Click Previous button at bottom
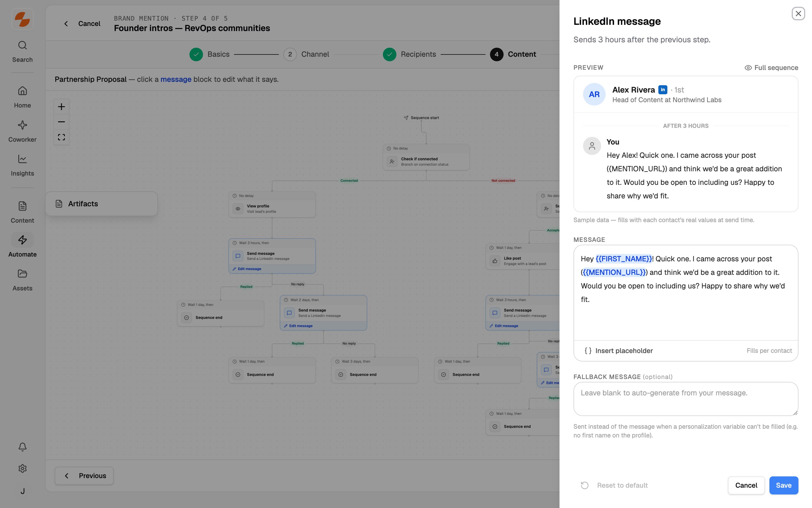Screen dimensions: 812x508 [84, 476]
